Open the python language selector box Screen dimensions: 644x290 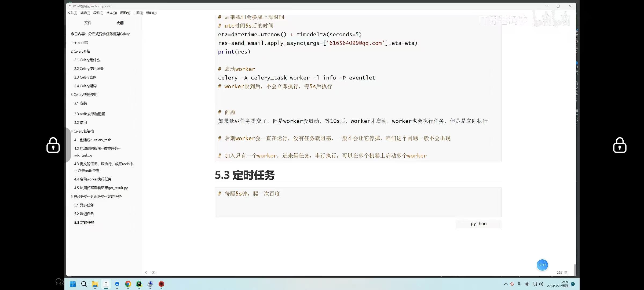coord(478,224)
